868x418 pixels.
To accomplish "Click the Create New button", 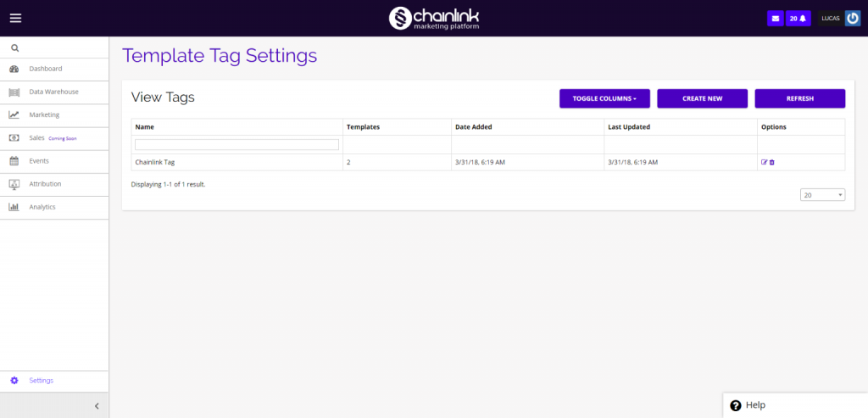I will point(703,98).
